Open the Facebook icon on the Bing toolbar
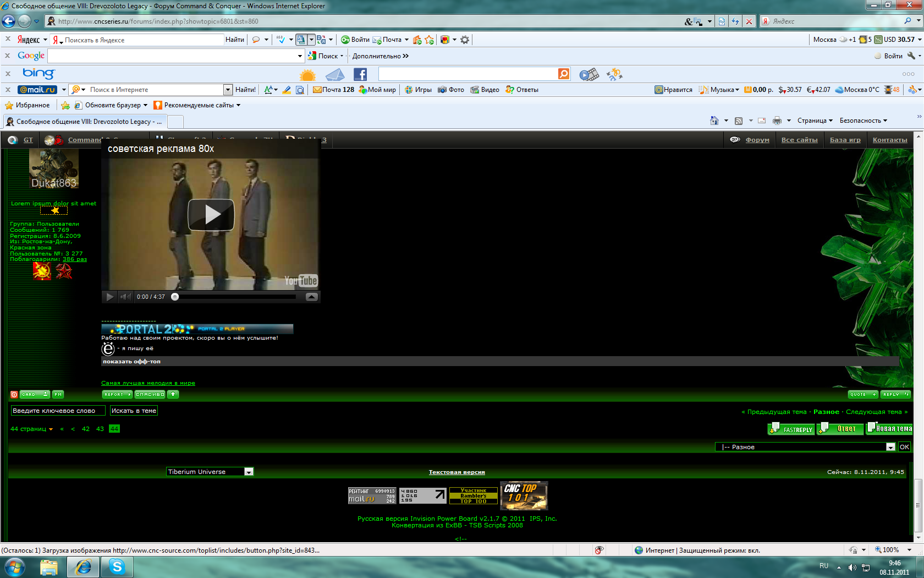924x578 pixels. coord(360,74)
